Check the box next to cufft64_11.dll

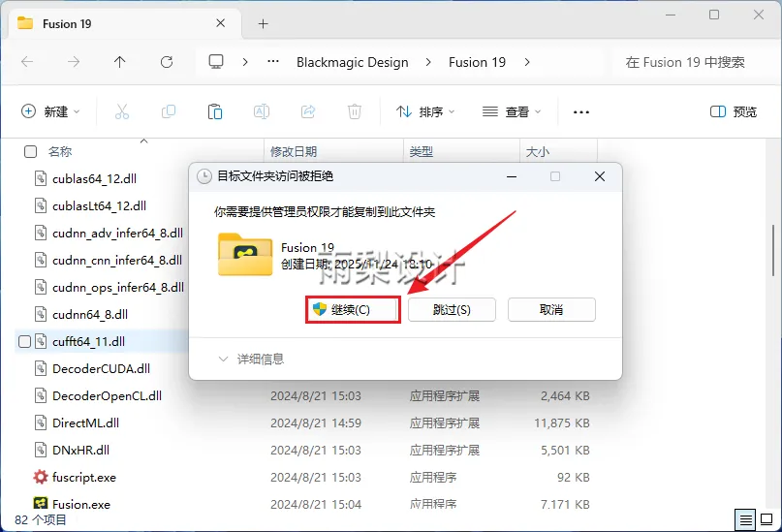[x=24, y=341]
